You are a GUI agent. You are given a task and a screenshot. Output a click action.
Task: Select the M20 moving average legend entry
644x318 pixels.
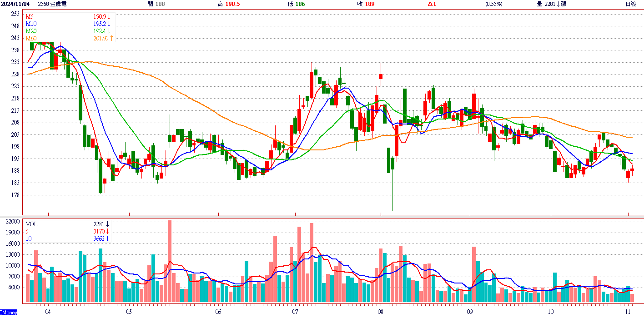point(31,31)
